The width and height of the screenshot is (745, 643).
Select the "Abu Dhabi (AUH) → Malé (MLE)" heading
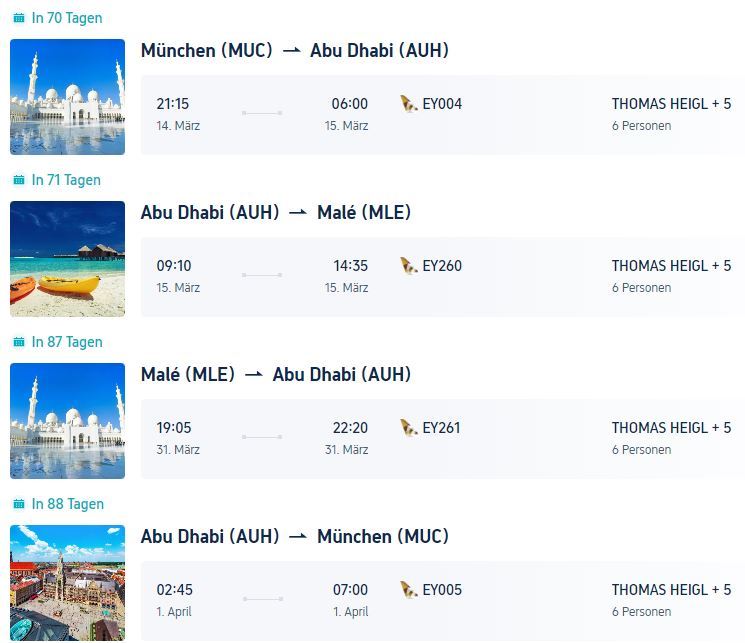275,213
